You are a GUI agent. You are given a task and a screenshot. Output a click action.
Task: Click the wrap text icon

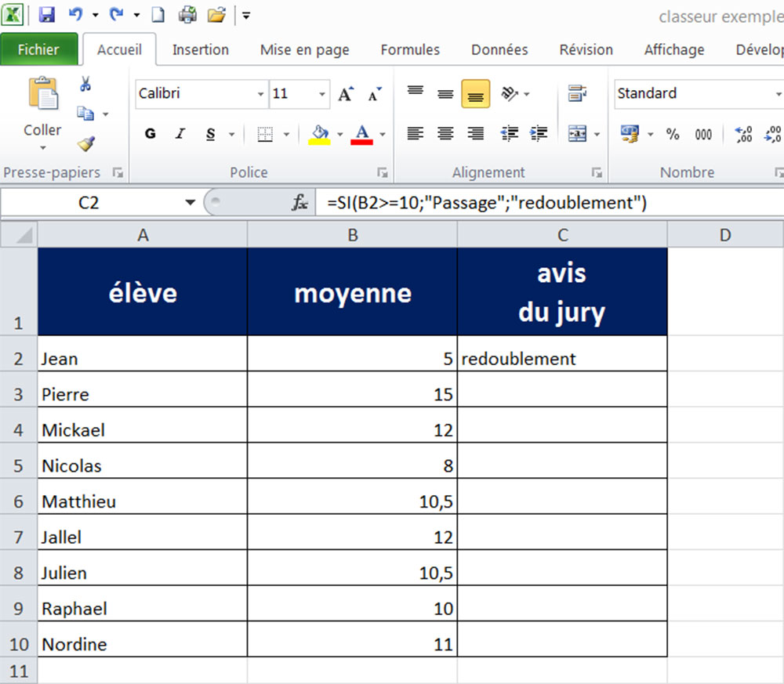coord(577,93)
